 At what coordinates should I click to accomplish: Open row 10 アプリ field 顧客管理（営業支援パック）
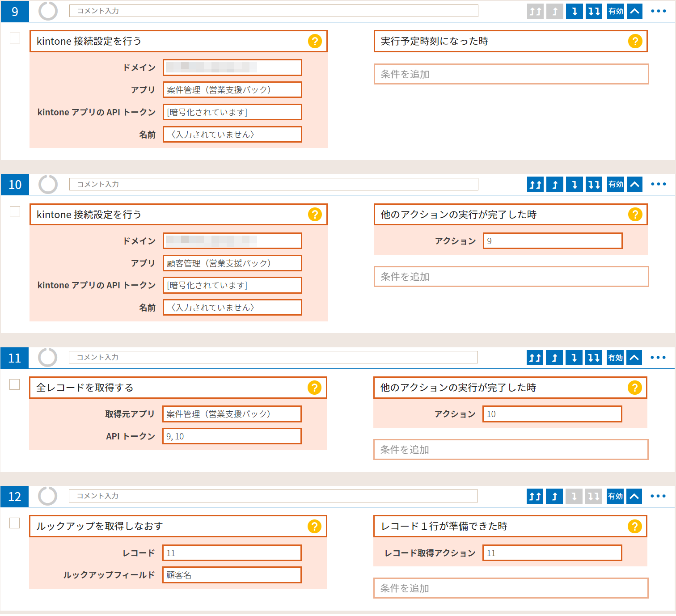[x=232, y=263]
